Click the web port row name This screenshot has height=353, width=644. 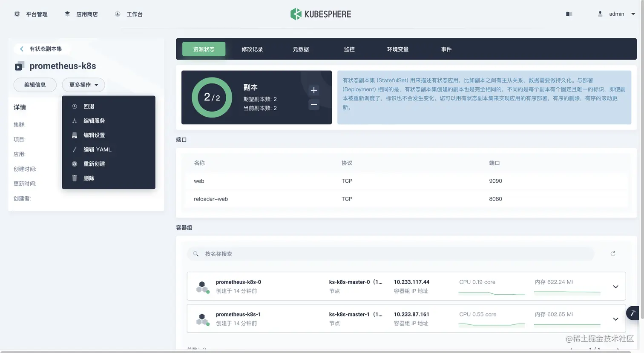point(199,181)
